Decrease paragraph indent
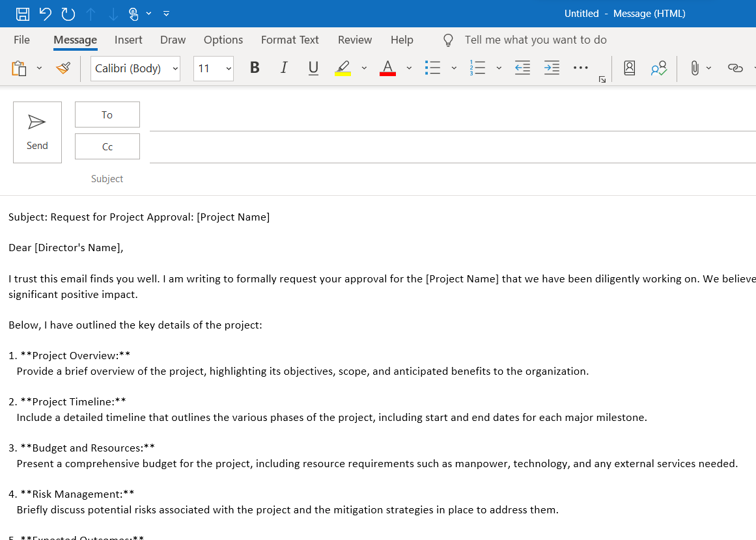 (x=523, y=68)
